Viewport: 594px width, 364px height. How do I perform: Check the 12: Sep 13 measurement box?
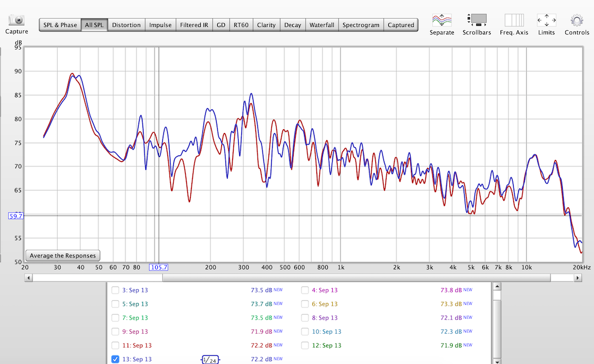(305, 345)
